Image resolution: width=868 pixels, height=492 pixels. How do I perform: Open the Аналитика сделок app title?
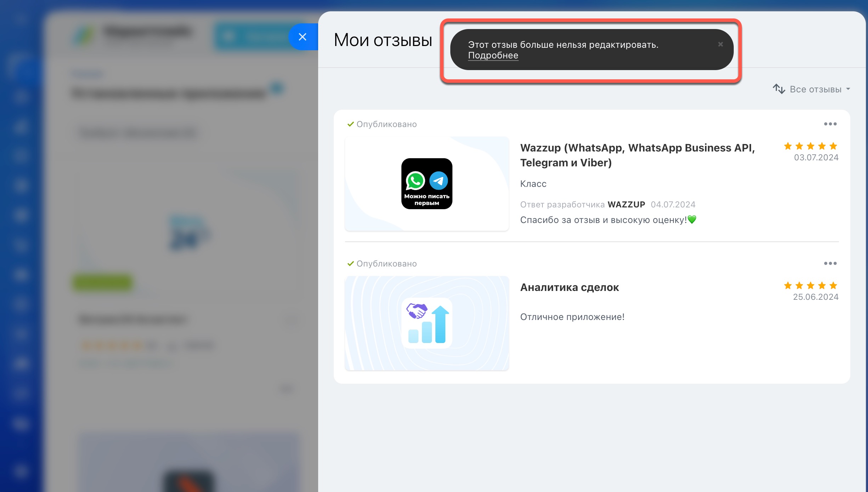pyautogui.click(x=569, y=287)
